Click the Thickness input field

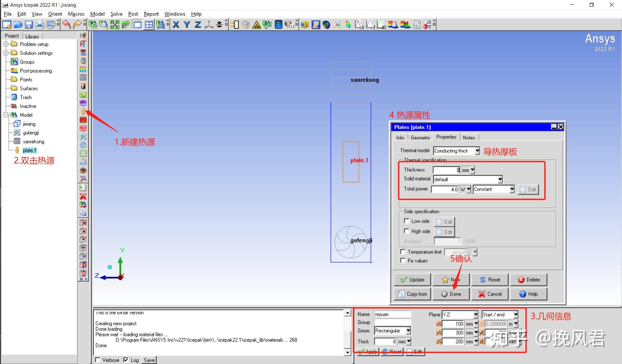447,170
